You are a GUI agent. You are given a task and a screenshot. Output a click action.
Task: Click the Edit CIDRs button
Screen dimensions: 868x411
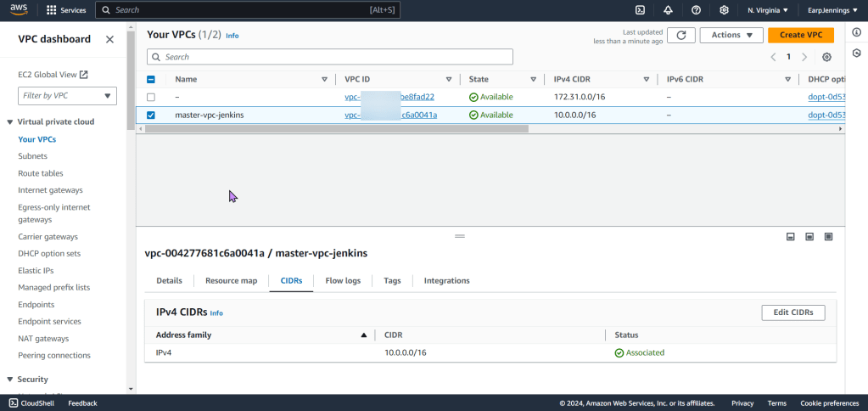[x=792, y=312]
